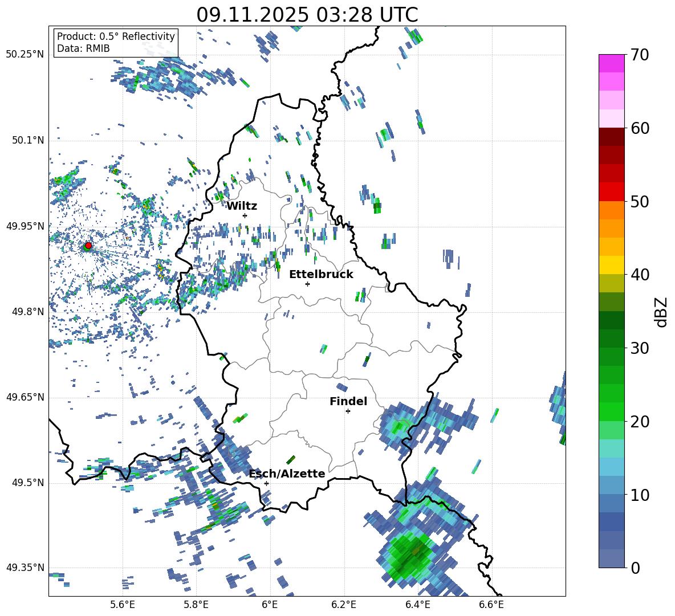Click the 10 colorbar tick label
This screenshot has width=675, height=616.
[x=640, y=495]
